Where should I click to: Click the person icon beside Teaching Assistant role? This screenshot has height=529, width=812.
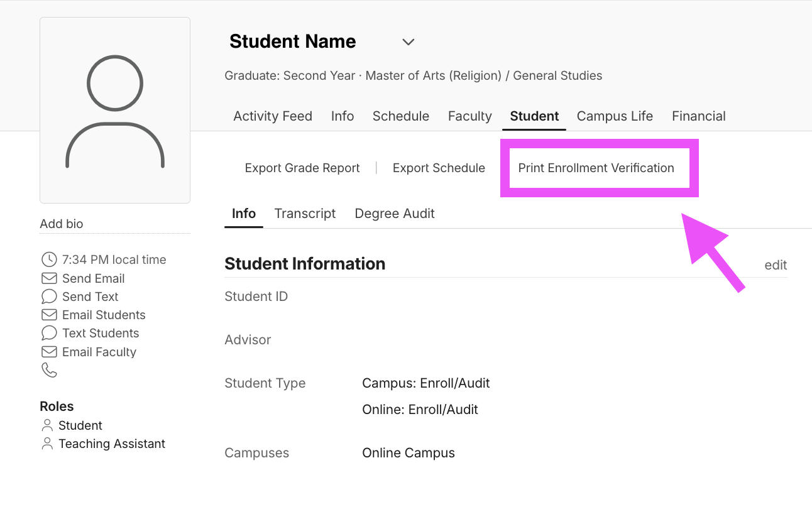47,444
